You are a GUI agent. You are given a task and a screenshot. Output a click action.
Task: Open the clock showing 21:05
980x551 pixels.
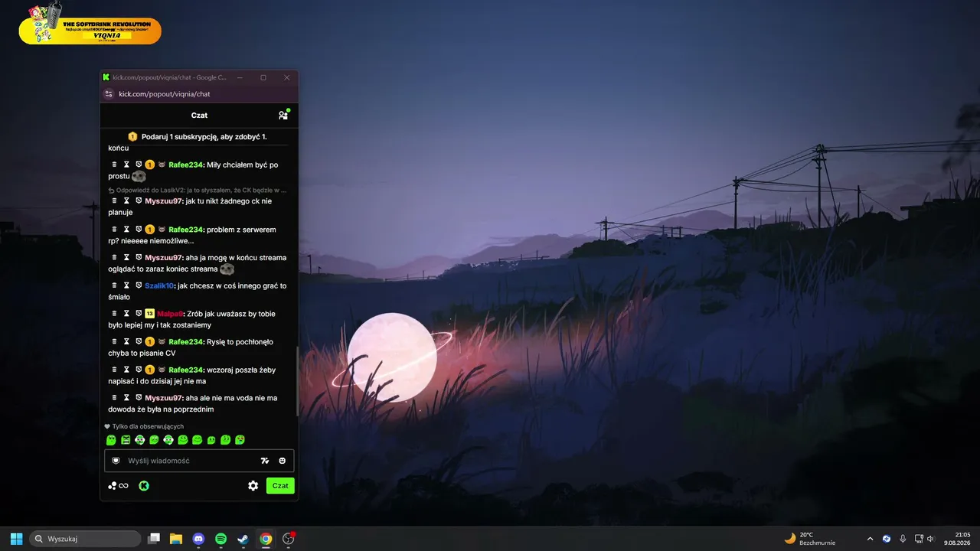pos(957,539)
